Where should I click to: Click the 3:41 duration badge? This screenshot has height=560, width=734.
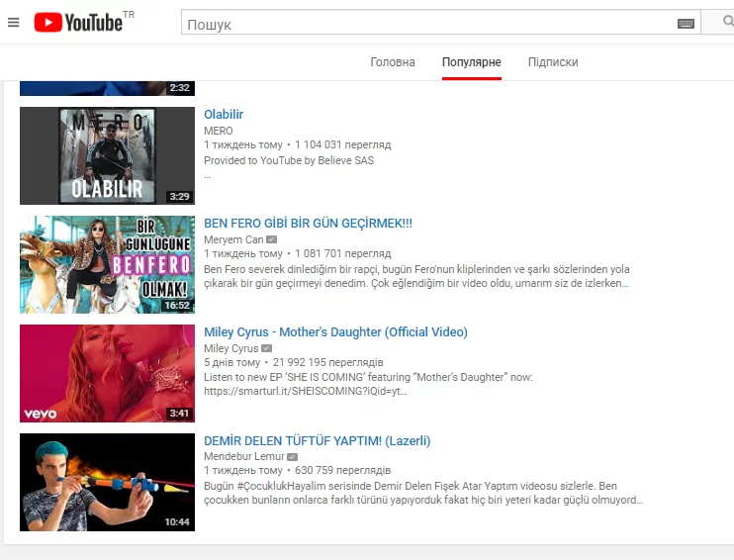(x=179, y=414)
